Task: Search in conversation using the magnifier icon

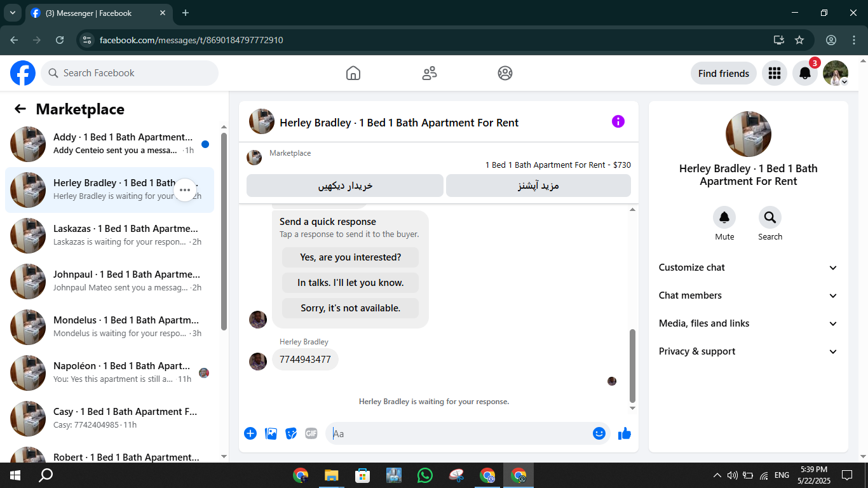Action: [x=770, y=218]
